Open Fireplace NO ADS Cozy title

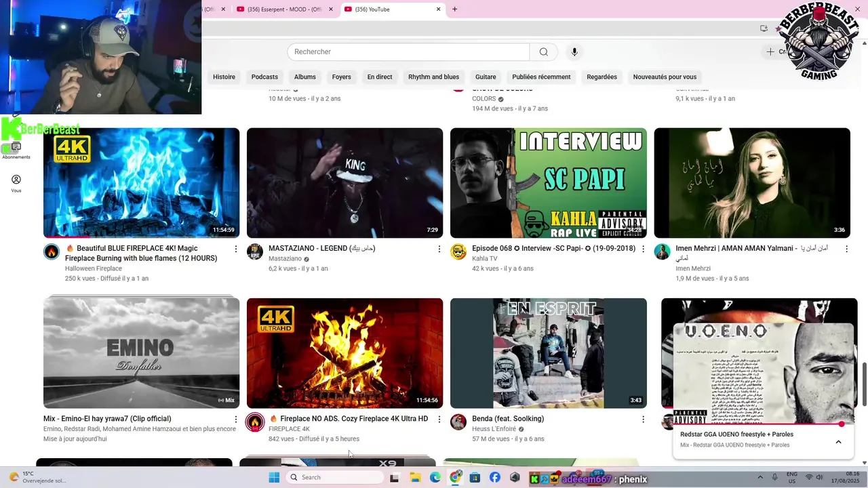point(349,419)
